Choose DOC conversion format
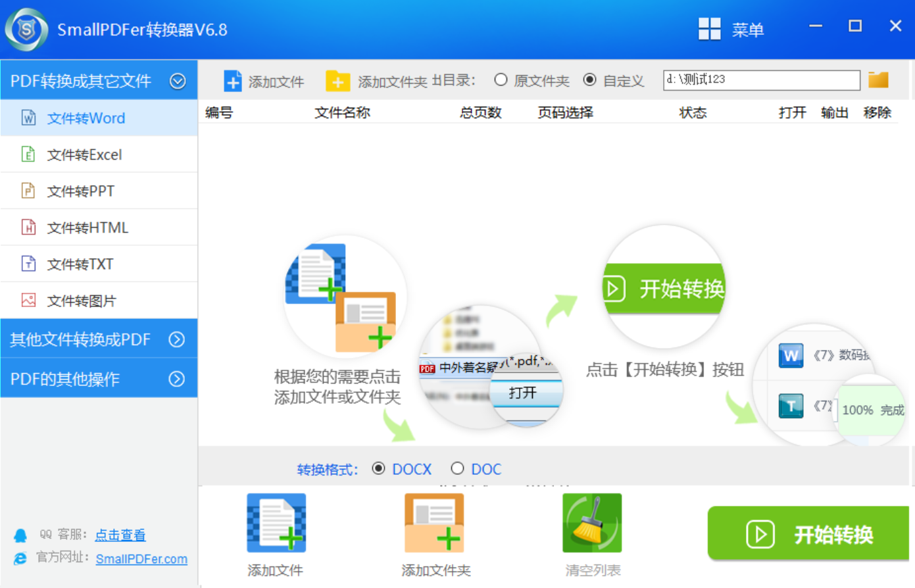 pos(457,468)
